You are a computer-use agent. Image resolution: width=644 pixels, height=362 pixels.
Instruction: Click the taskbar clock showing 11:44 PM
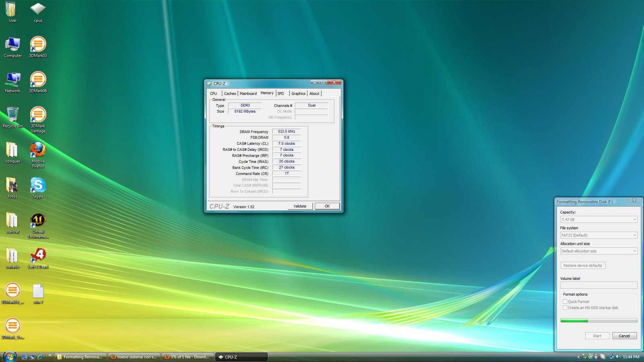[x=631, y=357]
